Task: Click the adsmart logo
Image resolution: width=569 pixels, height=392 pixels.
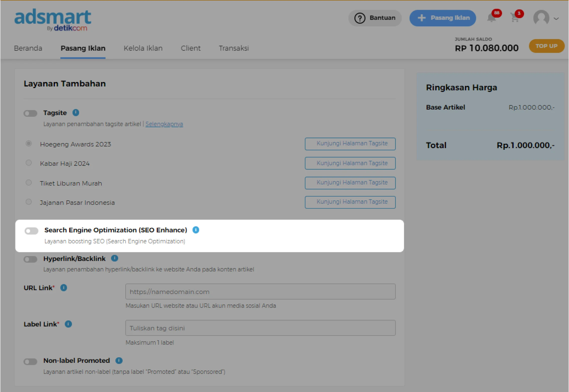Action: pyautogui.click(x=53, y=20)
